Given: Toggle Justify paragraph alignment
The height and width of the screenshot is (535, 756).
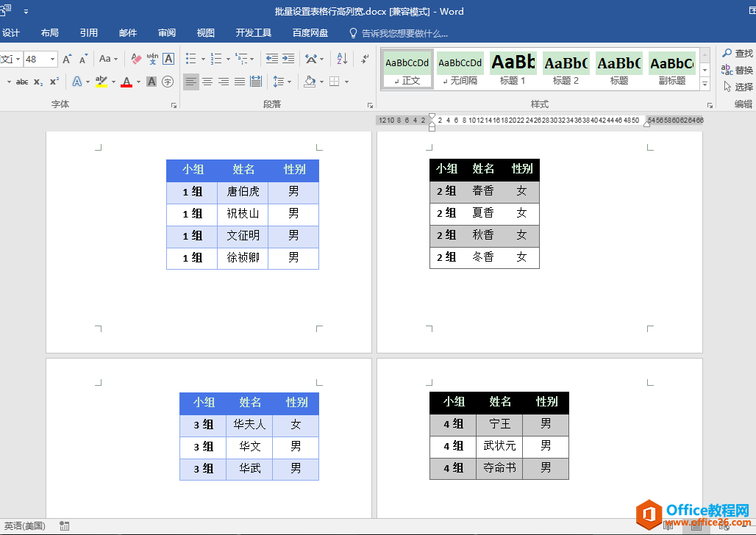Looking at the screenshot, I should pos(240,82).
